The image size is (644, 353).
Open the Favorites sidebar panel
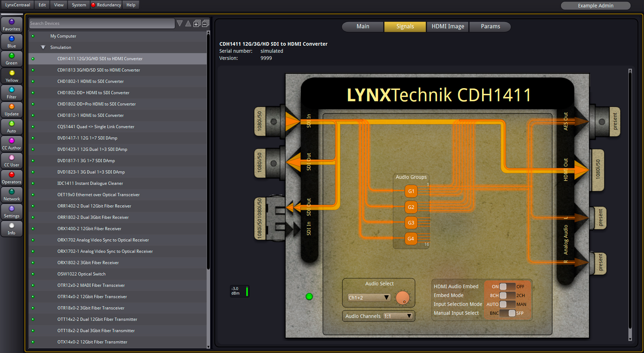tap(12, 25)
